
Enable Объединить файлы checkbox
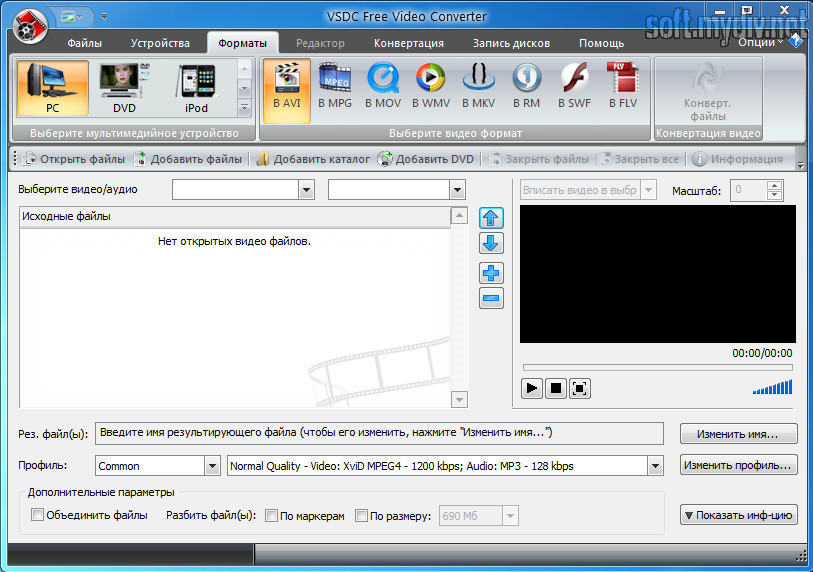(x=37, y=515)
